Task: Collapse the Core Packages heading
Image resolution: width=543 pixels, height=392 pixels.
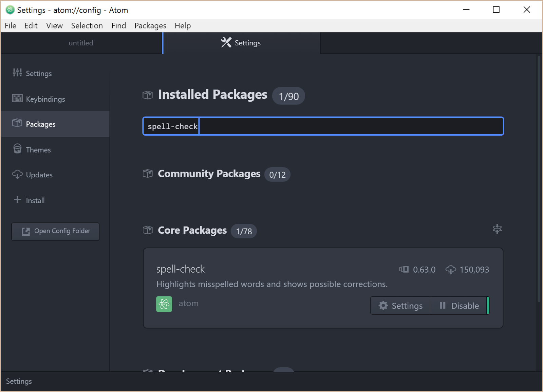Action: tap(192, 230)
